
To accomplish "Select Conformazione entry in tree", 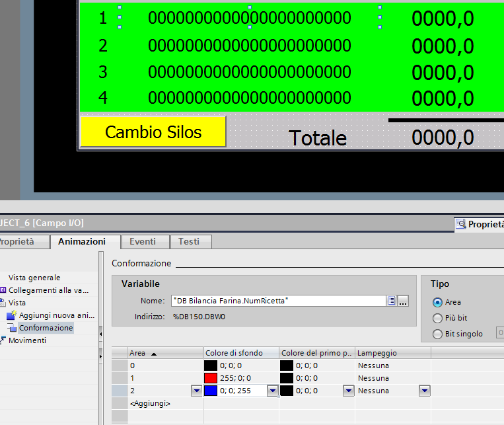I will (x=46, y=328).
